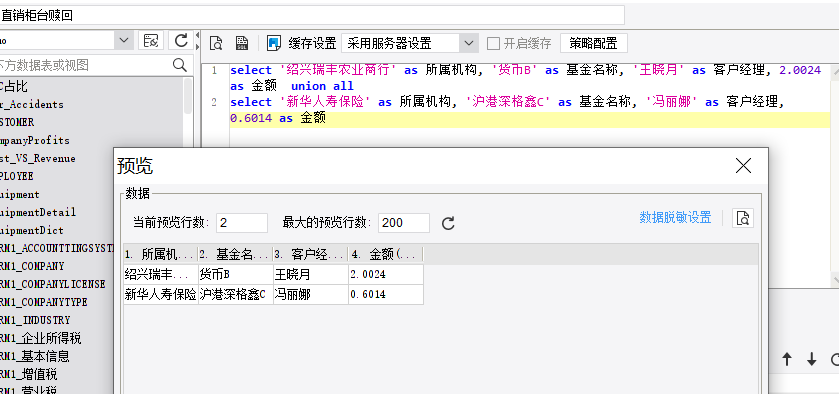Click the SQL script icon in toolbar
The image size is (839, 394).
pyautogui.click(x=242, y=43)
